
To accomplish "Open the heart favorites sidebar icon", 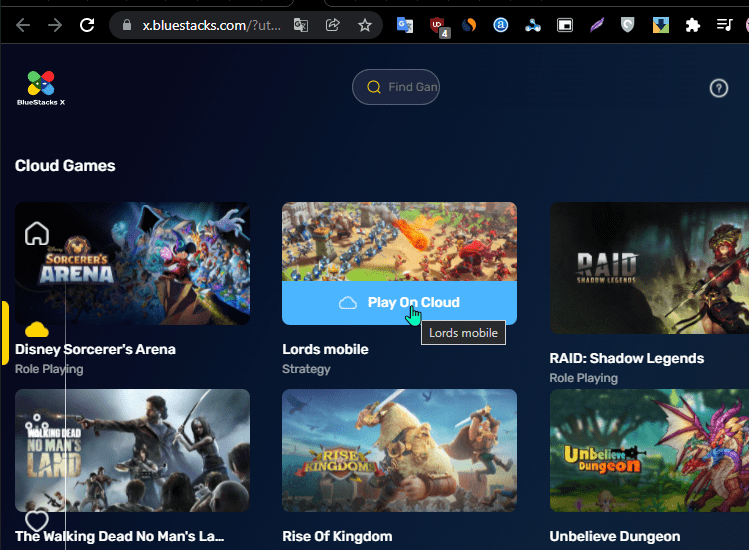I will 37,520.
